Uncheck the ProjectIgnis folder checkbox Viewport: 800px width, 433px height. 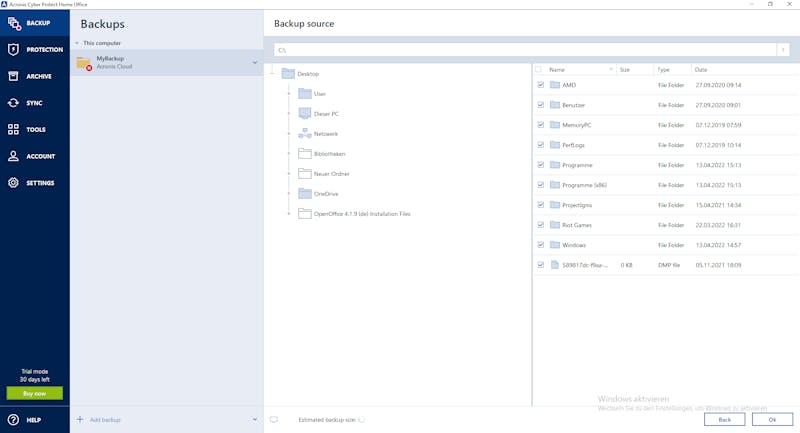coord(540,205)
